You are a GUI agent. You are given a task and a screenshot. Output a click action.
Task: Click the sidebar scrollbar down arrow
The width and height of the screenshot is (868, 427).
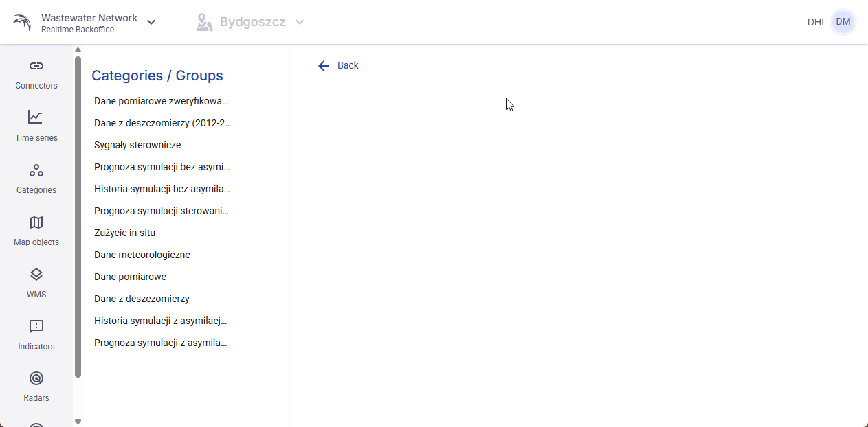pyautogui.click(x=78, y=422)
